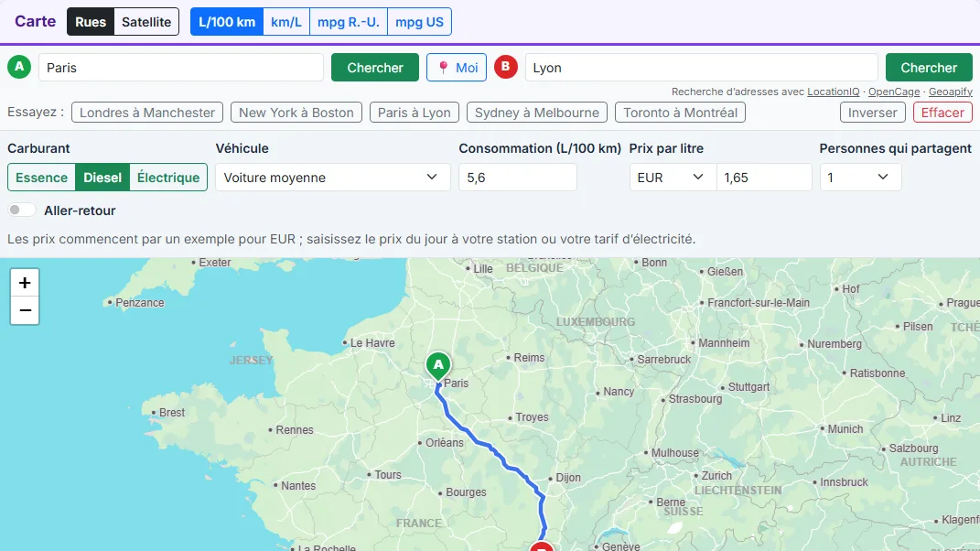Open the LocationIQ link
The width and height of the screenshot is (980, 551).
833,92
